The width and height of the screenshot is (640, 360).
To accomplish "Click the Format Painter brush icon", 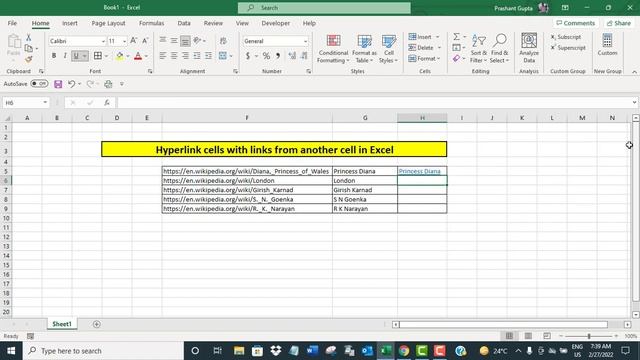I will [x=29, y=60].
